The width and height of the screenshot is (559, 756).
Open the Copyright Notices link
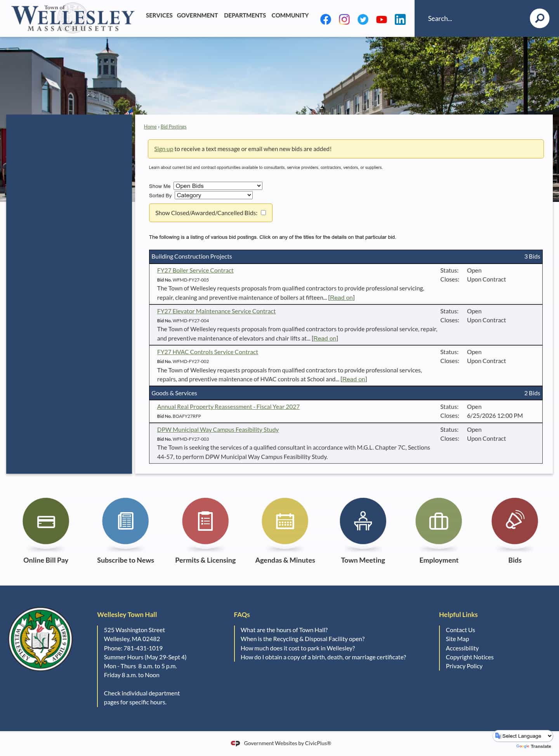tap(470, 657)
